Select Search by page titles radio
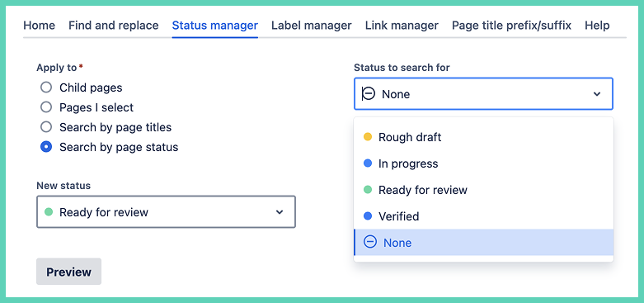 [x=46, y=127]
